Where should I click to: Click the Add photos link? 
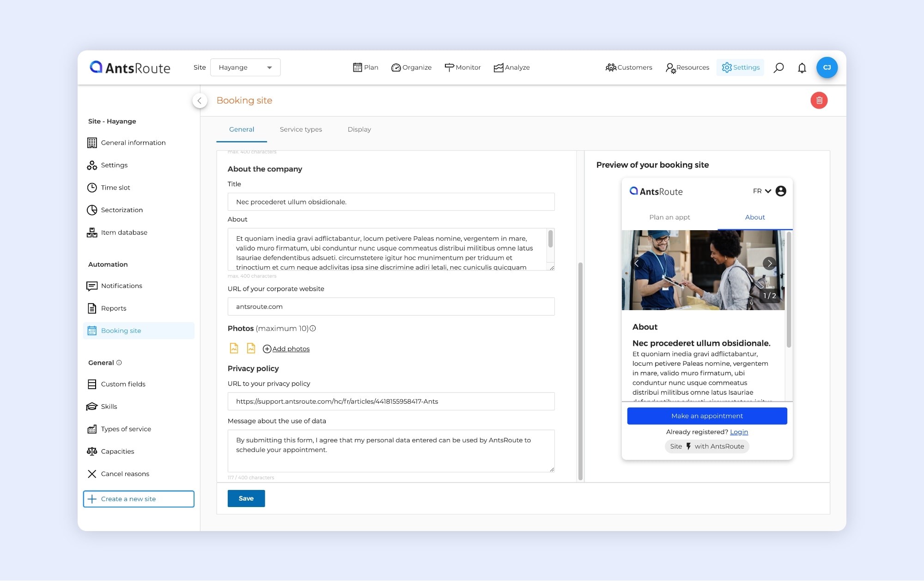pyautogui.click(x=291, y=349)
